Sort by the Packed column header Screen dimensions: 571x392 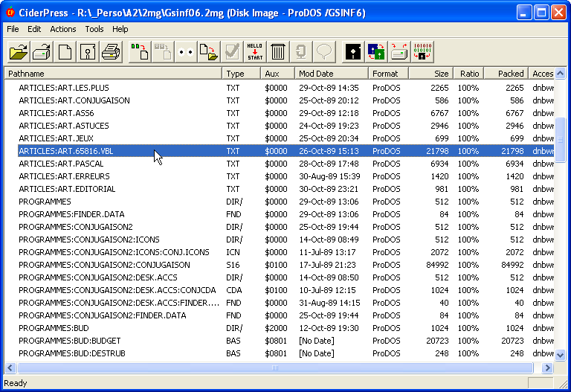(506, 74)
